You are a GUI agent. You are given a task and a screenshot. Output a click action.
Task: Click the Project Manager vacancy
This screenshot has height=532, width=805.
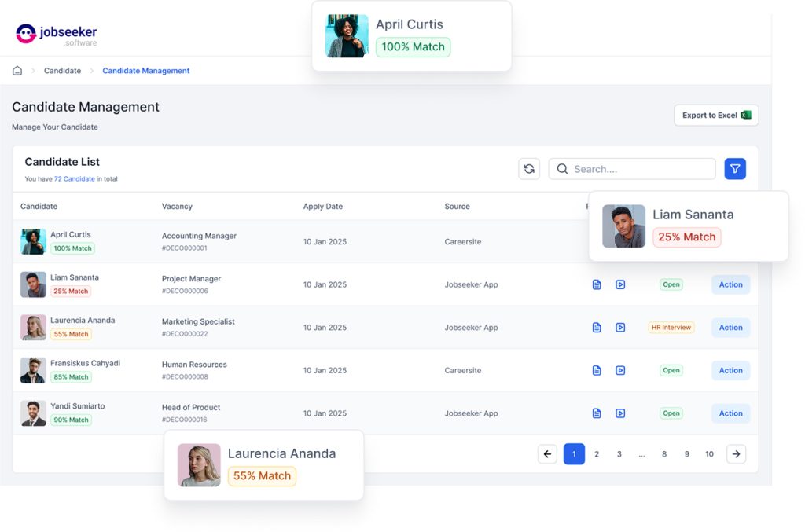192,278
